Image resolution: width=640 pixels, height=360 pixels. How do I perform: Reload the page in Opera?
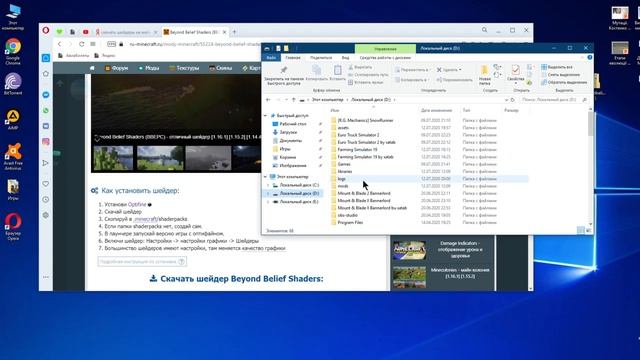point(81,44)
